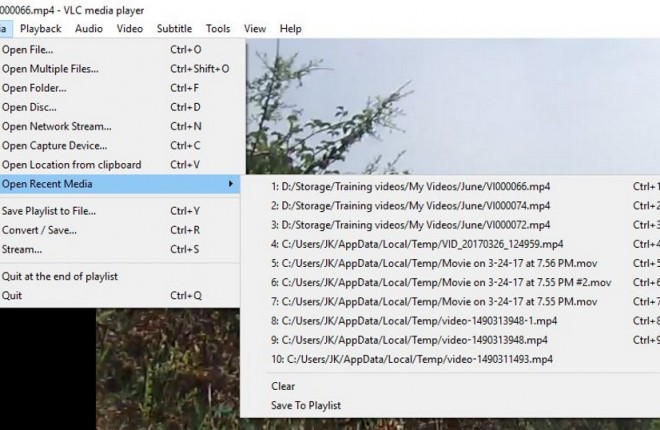Screen dimensions: 660x430
Task: Open the Tools menu
Action: pos(218,29)
